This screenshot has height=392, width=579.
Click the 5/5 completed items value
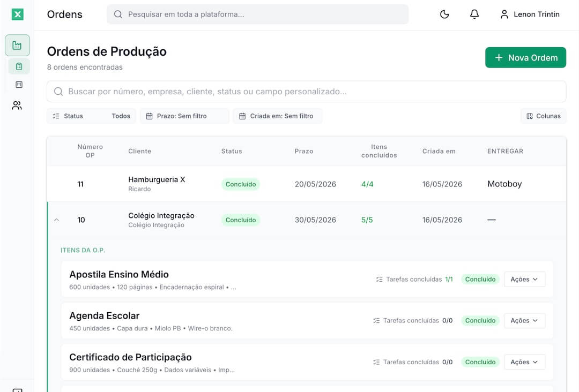pos(367,220)
